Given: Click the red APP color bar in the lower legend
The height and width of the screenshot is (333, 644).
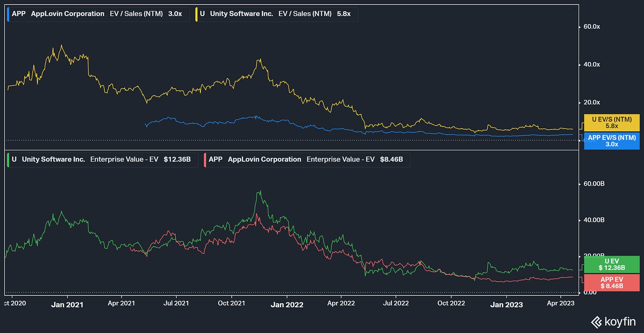Looking at the screenshot, I should [204, 159].
